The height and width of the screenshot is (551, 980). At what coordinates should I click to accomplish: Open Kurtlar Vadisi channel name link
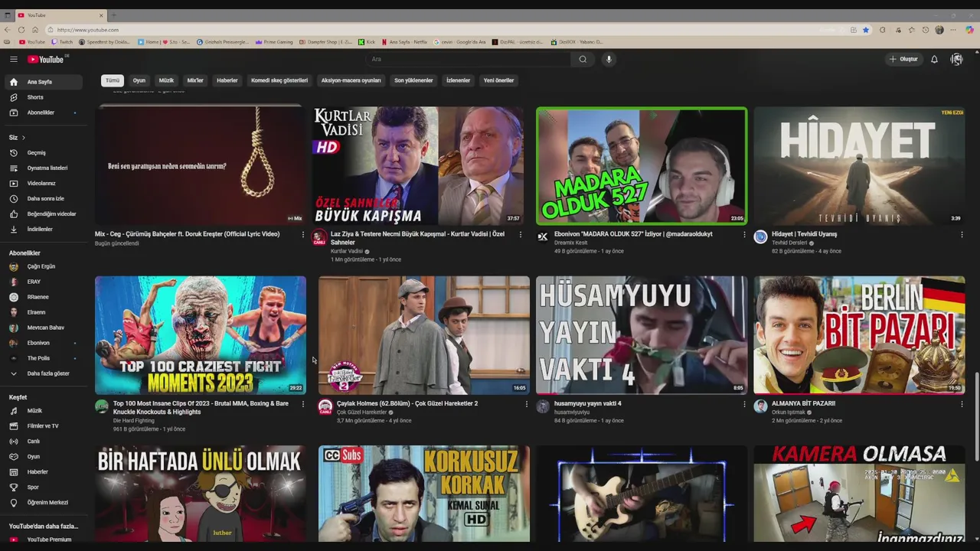point(347,251)
